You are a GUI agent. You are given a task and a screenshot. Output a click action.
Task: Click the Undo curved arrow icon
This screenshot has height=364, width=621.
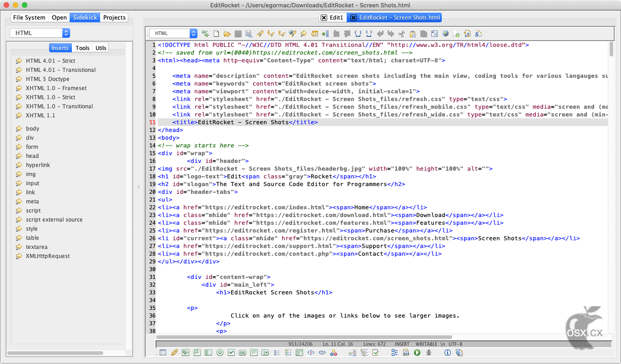click(x=380, y=33)
